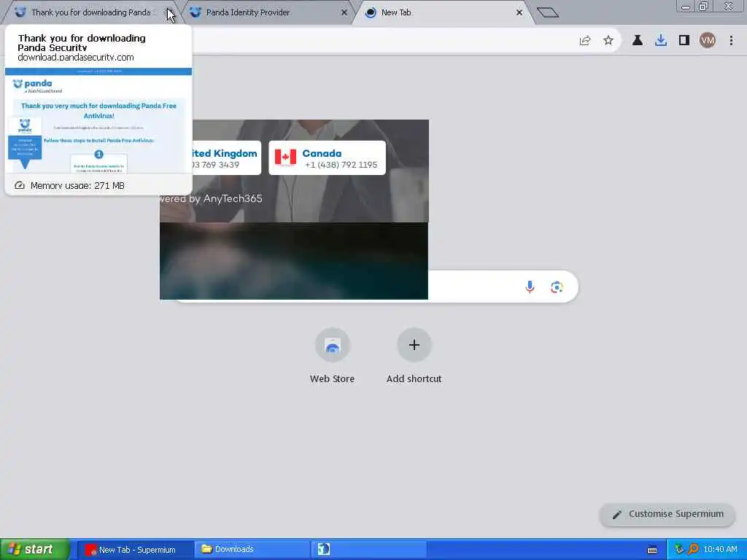Close the New Tab tab
Screen dimensions: 747x560
tap(519, 12)
